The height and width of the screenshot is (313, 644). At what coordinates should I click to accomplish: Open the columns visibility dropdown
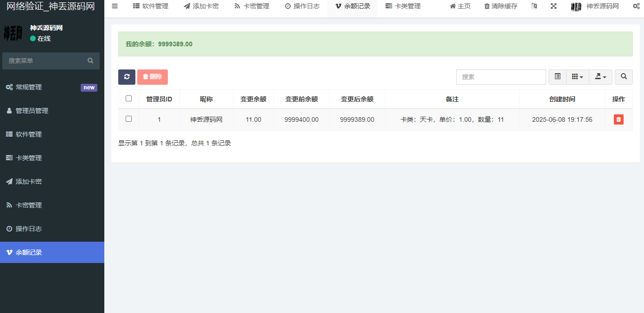coord(577,77)
